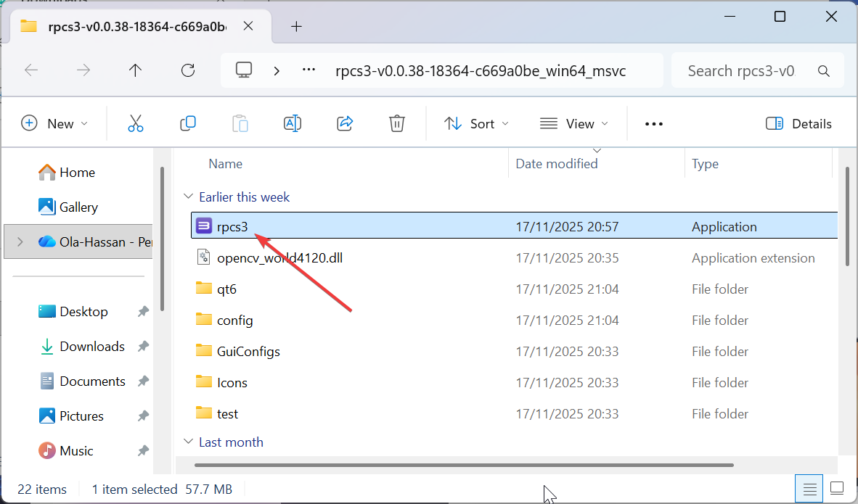Screen dimensions: 858x504
Task: Click the rpcs3 date 17/11/2025 20:57
Action: [567, 226]
